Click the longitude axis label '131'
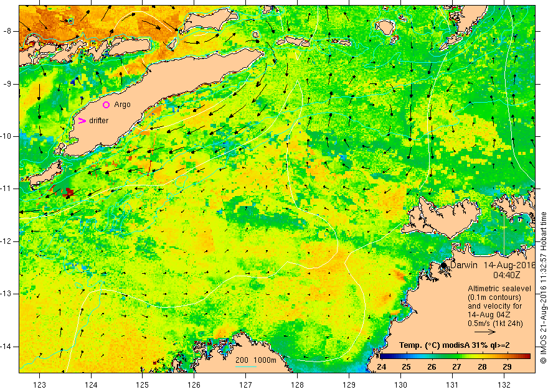Screen dimensions: 548x392 452,385
